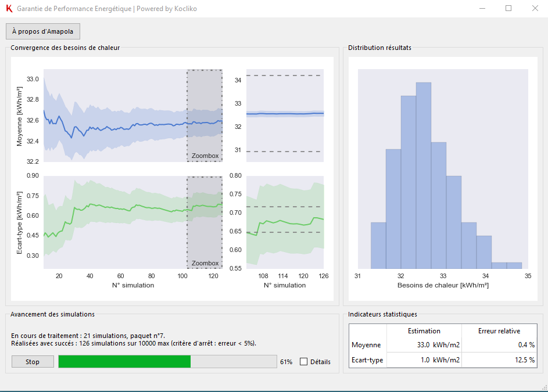The height and width of the screenshot is (392, 548).
Task: Select the Moyenne estimation cell 33.0 kWh/m2
Action: tap(424, 345)
